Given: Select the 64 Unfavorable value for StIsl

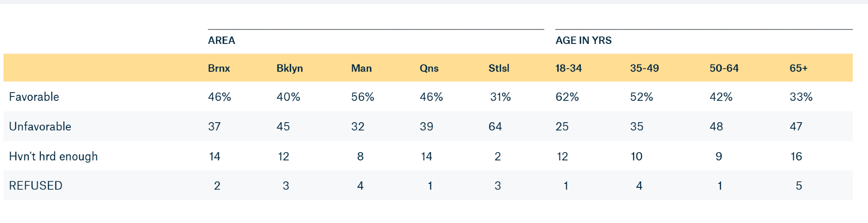Looking at the screenshot, I should coord(495,126).
